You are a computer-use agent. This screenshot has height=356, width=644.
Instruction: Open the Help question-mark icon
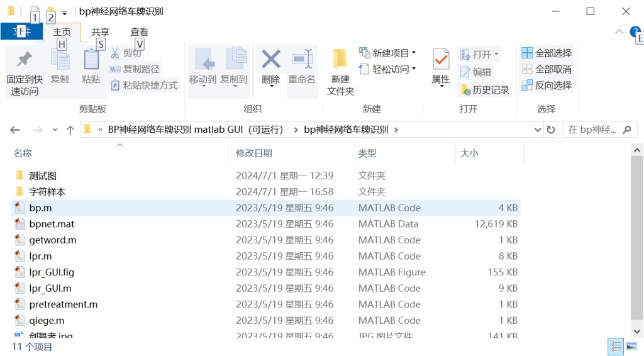pyautogui.click(x=635, y=31)
